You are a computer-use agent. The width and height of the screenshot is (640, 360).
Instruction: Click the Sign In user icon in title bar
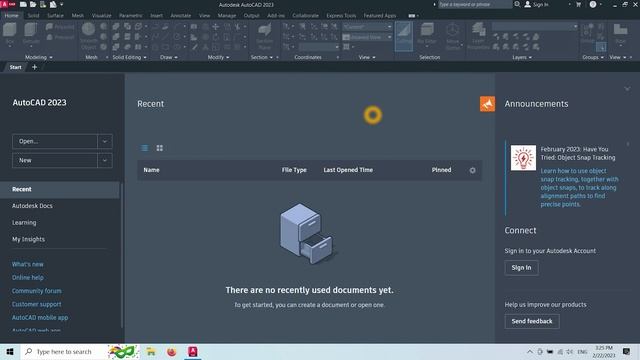pyautogui.click(x=528, y=4)
